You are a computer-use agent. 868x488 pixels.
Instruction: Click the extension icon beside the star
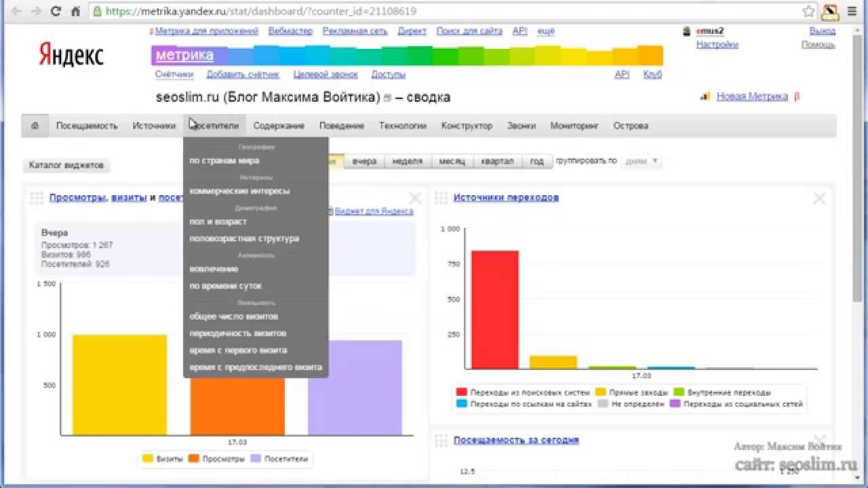pyautogui.click(x=830, y=12)
